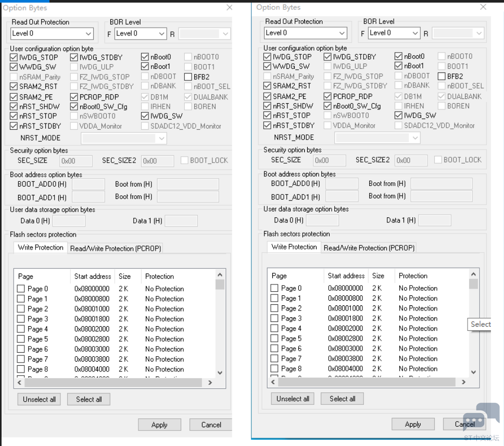Close the left Option Bytes dialog
The height and width of the screenshot is (446, 504).
coord(229,7)
